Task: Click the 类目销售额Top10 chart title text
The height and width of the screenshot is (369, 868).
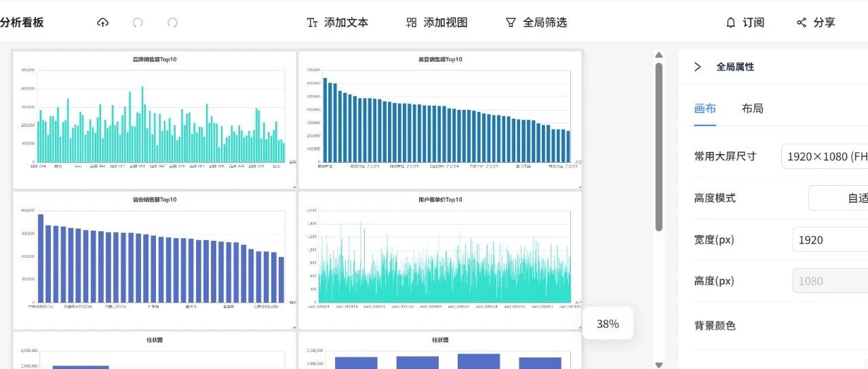Action: point(440,60)
